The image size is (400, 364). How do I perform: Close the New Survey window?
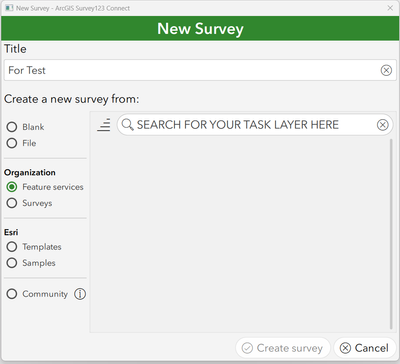(390, 8)
